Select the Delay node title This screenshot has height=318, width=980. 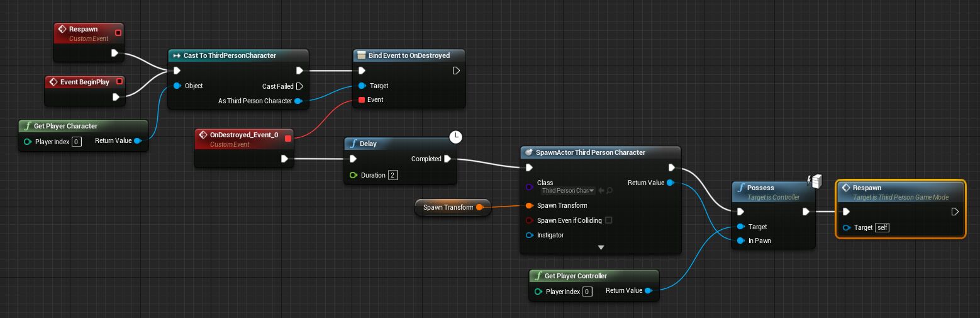(368, 144)
